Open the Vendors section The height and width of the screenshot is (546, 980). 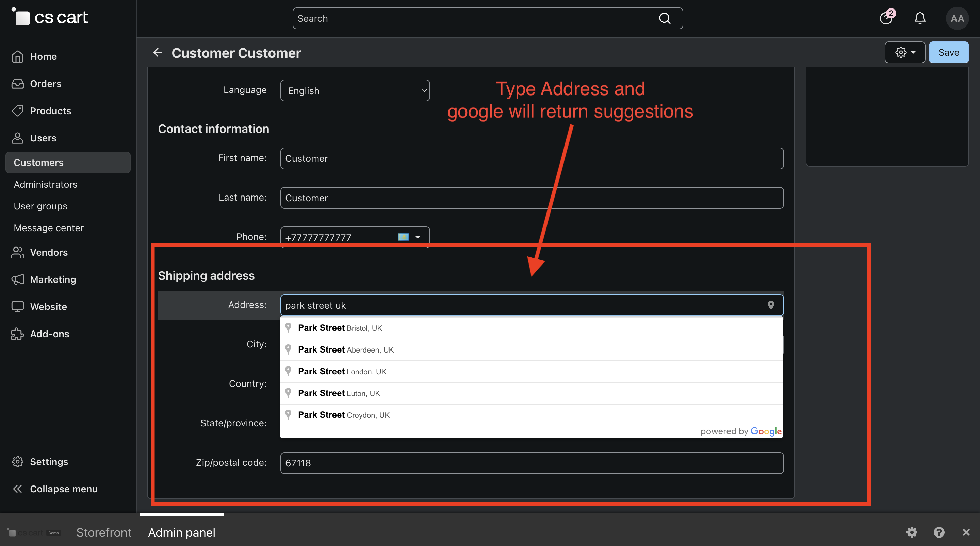[x=49, y=252]
